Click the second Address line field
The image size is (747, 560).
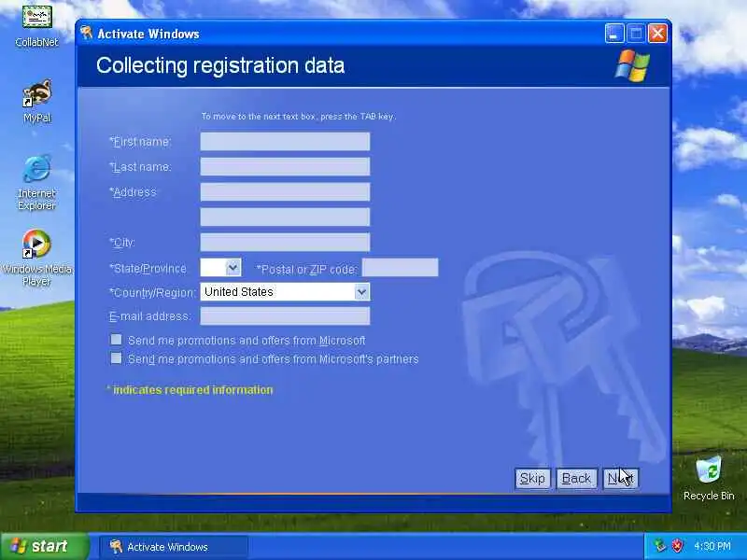coord(285,217)
